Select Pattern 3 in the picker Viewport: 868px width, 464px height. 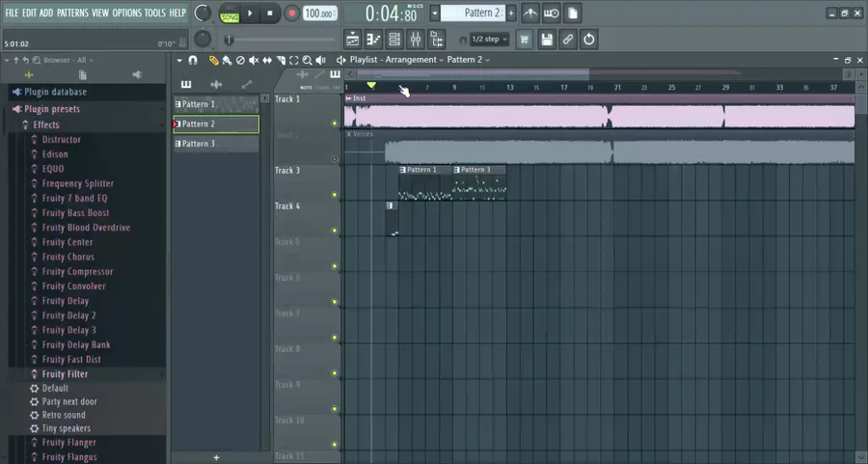216,144
